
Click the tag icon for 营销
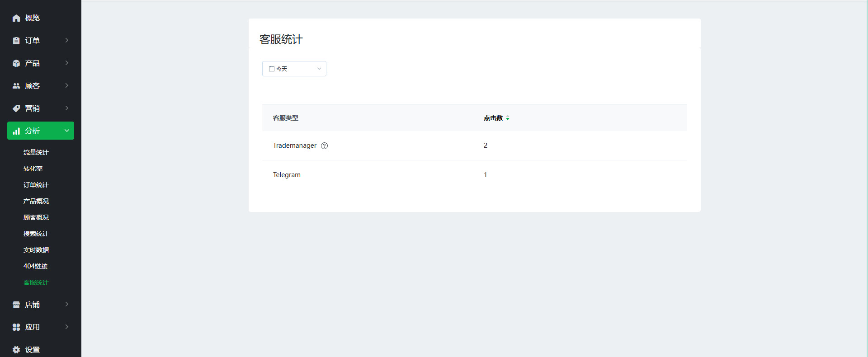pyautogui.click(x=16, y=108)
